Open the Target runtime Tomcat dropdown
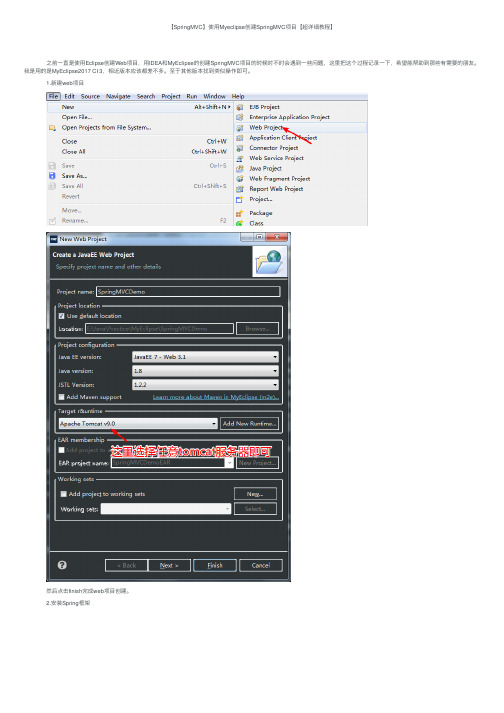504x713 pixels. [138, 423]
